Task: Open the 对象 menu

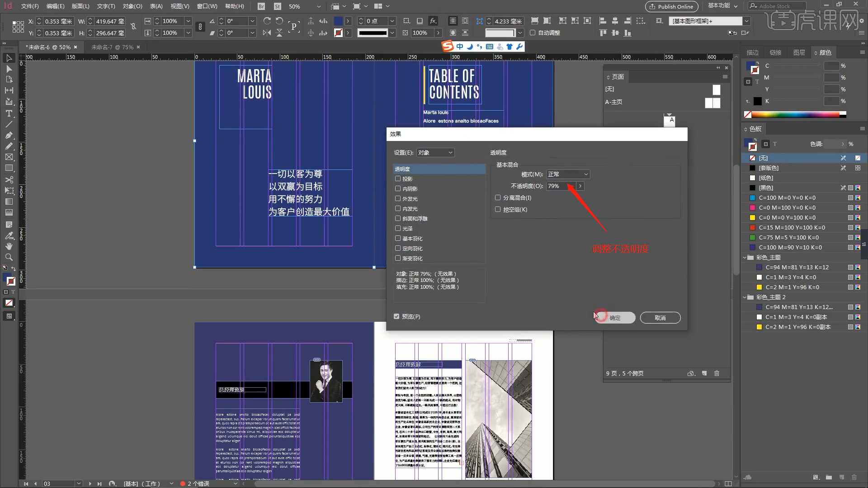Action: 132,6
